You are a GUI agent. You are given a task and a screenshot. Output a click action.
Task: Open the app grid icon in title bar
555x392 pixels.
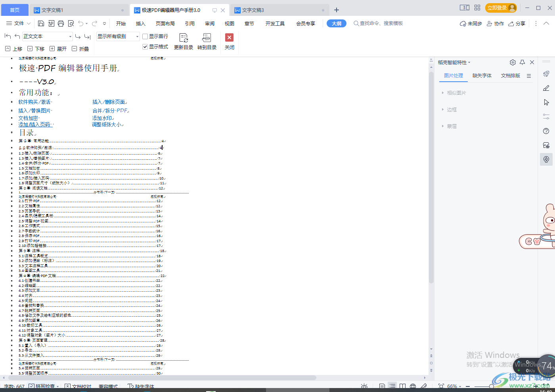coord(477,8)
